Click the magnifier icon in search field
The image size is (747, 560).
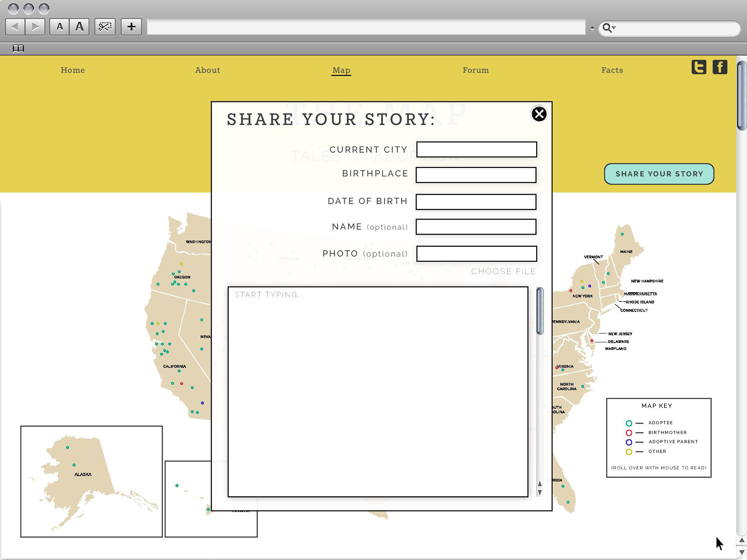click(608, 28)
